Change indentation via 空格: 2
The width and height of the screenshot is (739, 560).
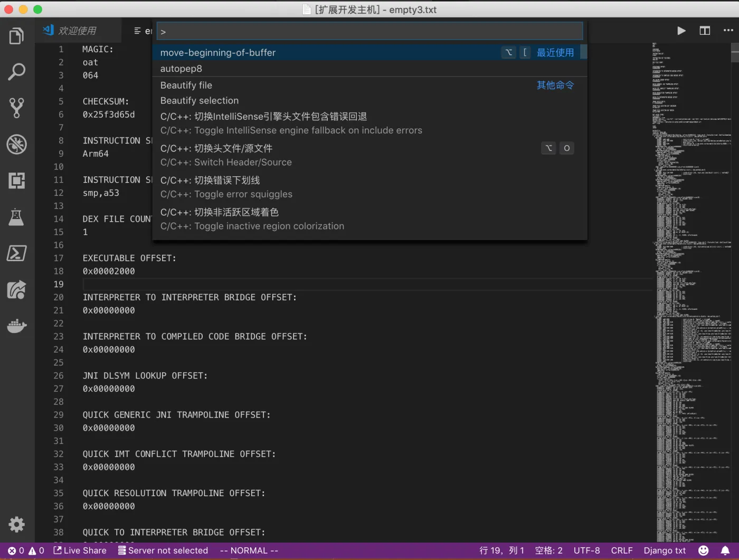[x=549, y=550]
